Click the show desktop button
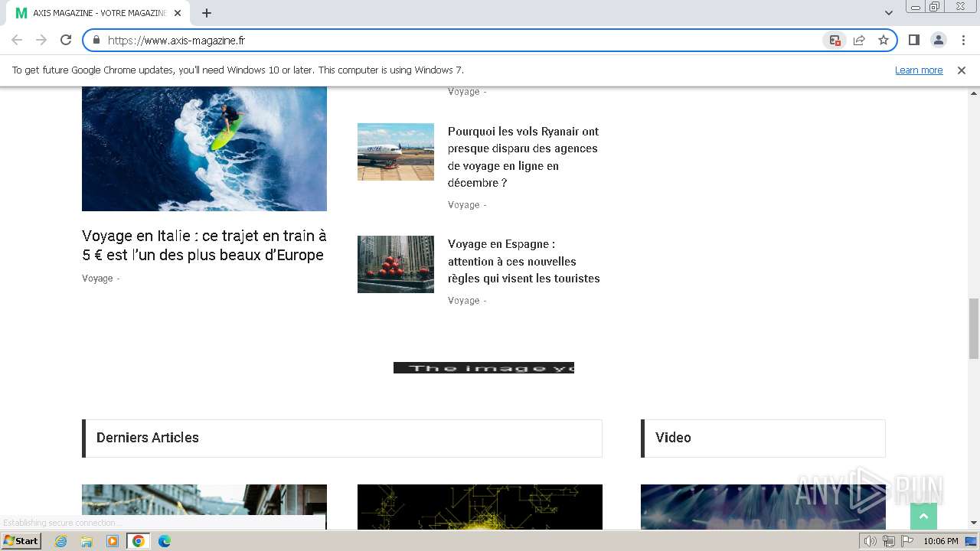This screenshot has width=980, height=551. 972,541
